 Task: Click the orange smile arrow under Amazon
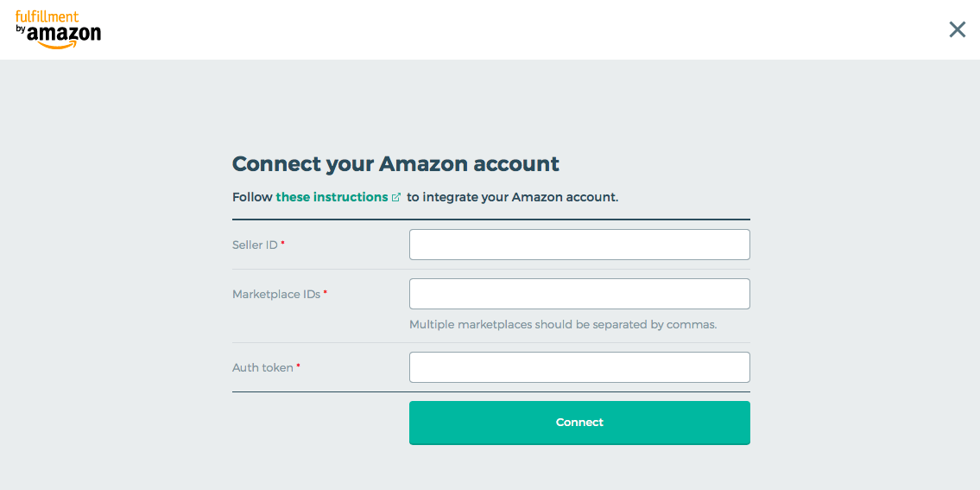tap(59, 45)
